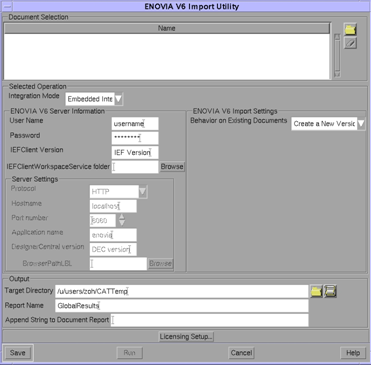This screenshot has height=365, width=371.
Task: Click the Name column header
Action: [x=167, y=28]
